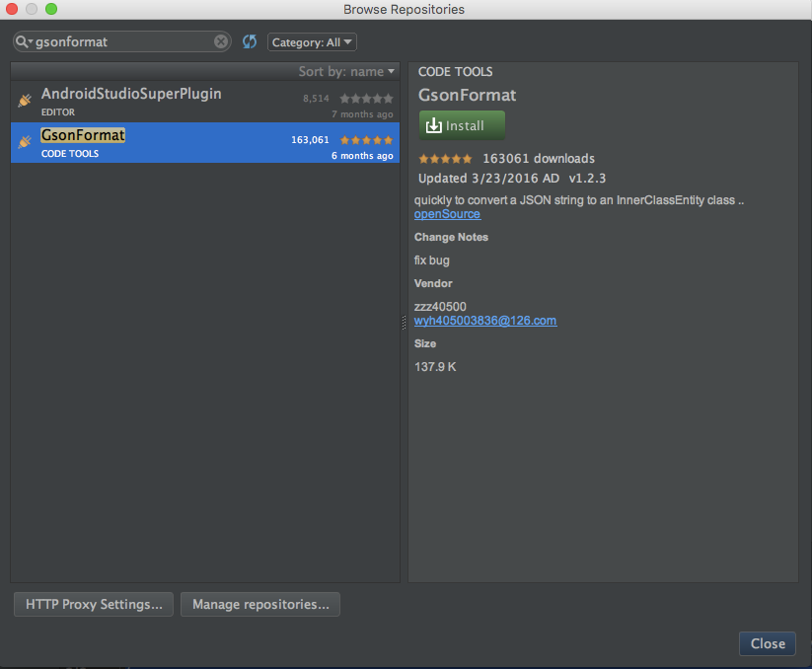This screenshot has width=812, height=669.
Task: Open HTTP Proxy Settings
Action: point(93,604)
